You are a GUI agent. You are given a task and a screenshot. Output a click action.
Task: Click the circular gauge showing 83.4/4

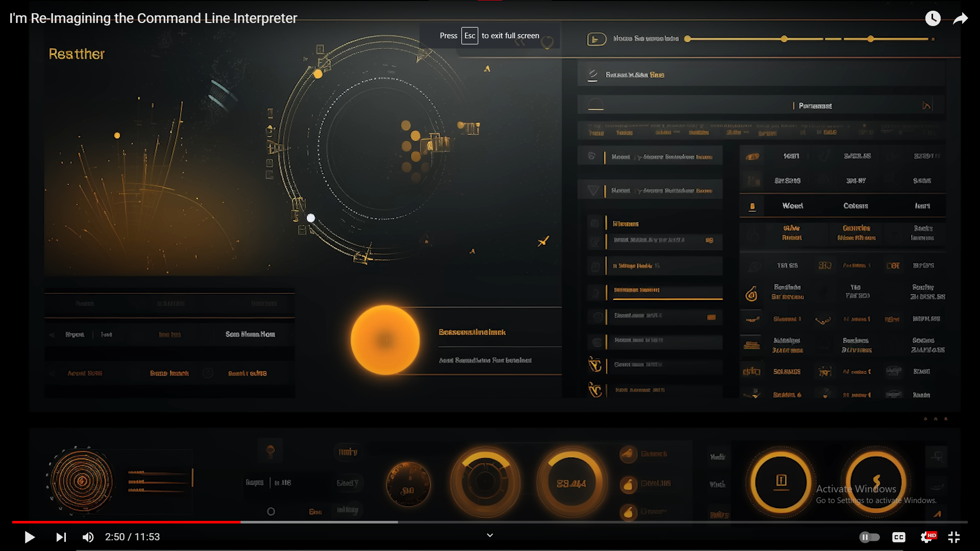tap(571, 483)
